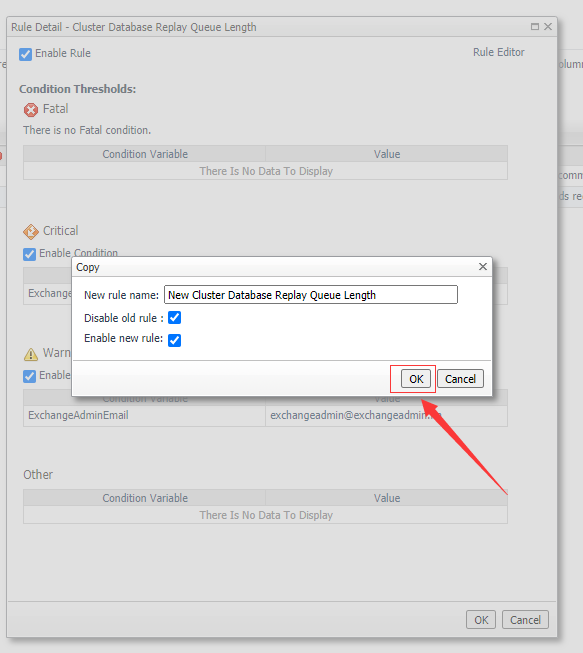
Task: Click the Condition Thresholds heading
Action: pyautogui.click(x=77, y=89)
